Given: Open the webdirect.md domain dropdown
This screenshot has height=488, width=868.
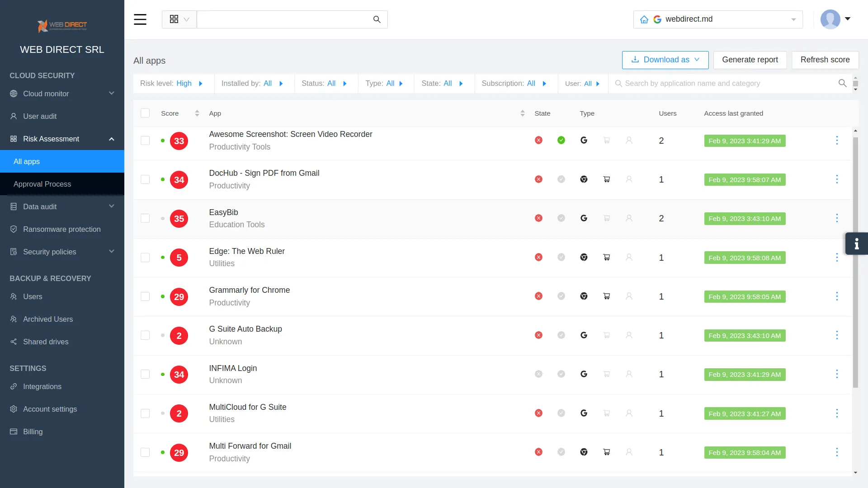Looking at the screenshot, I should click(x=718, y=19).
